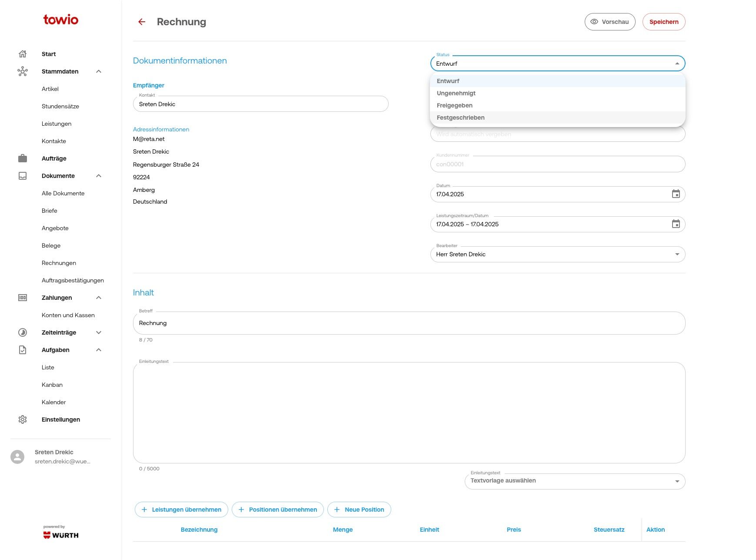Screen dimensions: 756x560
Task: Click the Speichern button
Action: tap(663, 22)
